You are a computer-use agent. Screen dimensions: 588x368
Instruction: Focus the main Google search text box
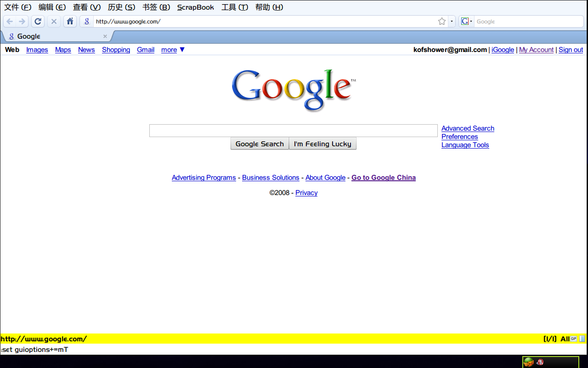pyautogui.click(x=294, y=131)
